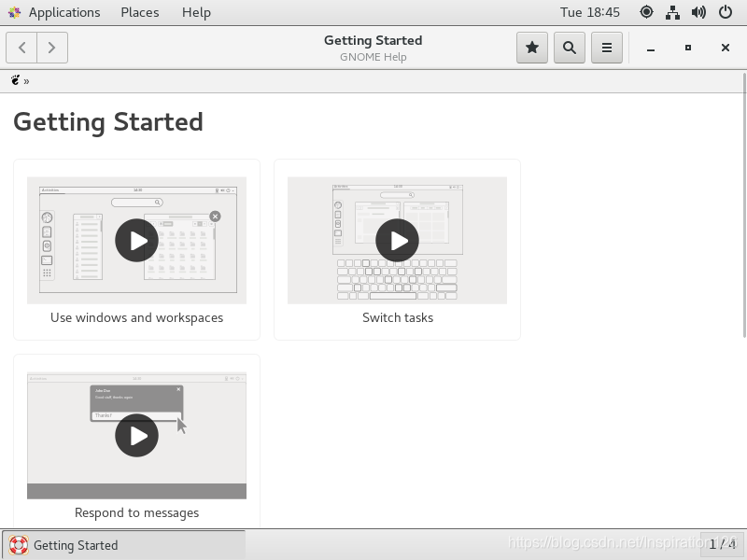Go forward with the right arrow button
747x560 pixels.
[52, 48]
